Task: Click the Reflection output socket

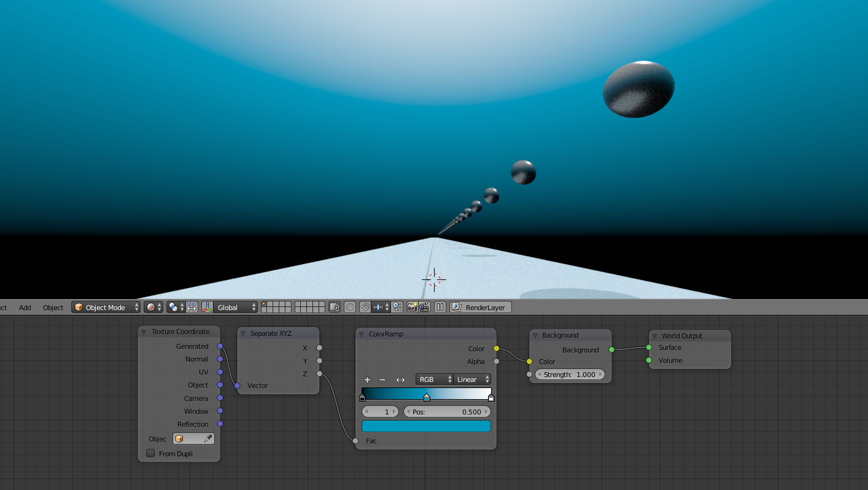Action: coord(220,424)
